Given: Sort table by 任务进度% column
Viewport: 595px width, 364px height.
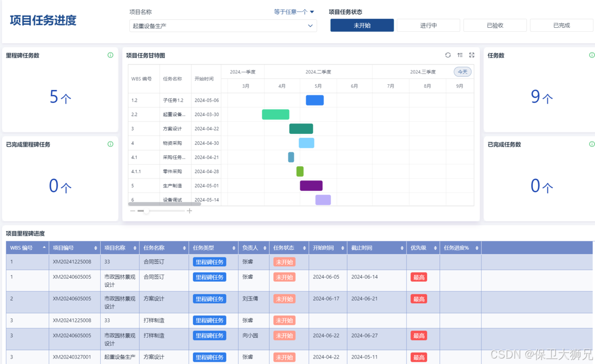Looking at the screenshot, I should pos(477,248).
